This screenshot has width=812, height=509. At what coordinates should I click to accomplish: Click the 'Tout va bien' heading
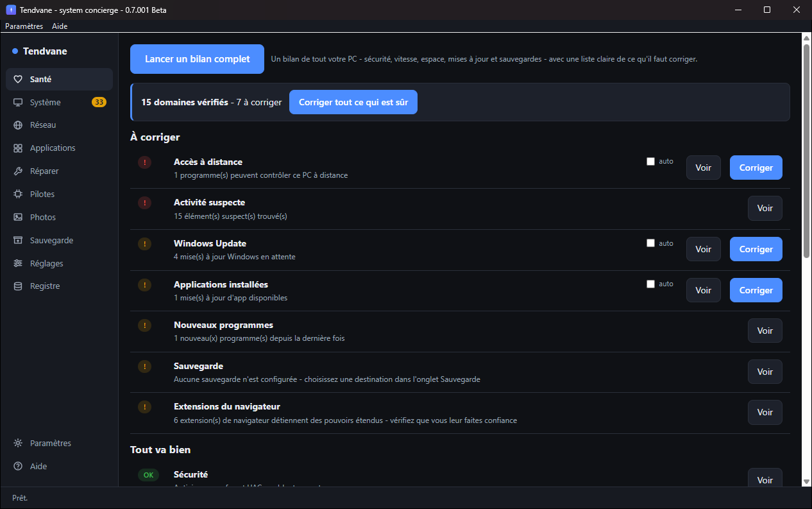tap(160, 450)
